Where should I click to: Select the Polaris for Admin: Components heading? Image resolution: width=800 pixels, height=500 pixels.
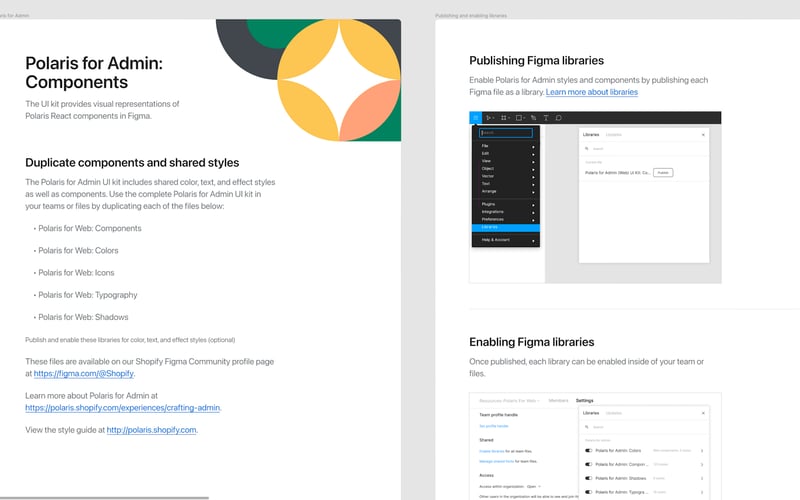point(94,72)
